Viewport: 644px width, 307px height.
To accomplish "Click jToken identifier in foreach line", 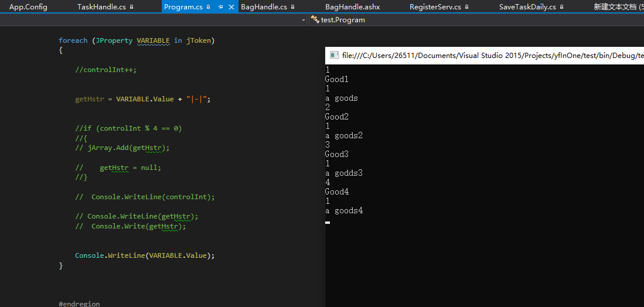I will point(199,40).
